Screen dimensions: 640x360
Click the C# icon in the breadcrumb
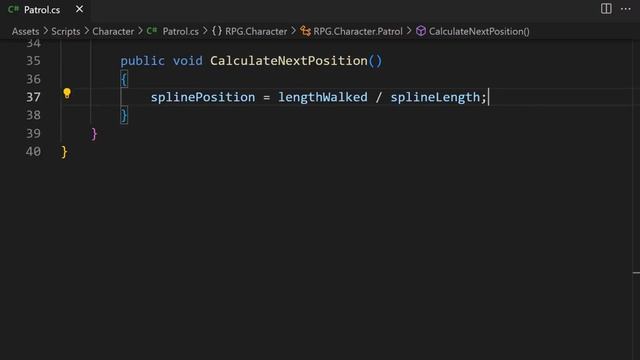tap(152, 31)
